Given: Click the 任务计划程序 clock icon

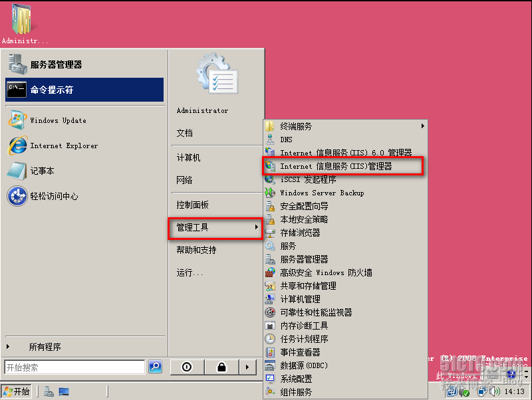Looking at the screenshot, I should [270, 339].
